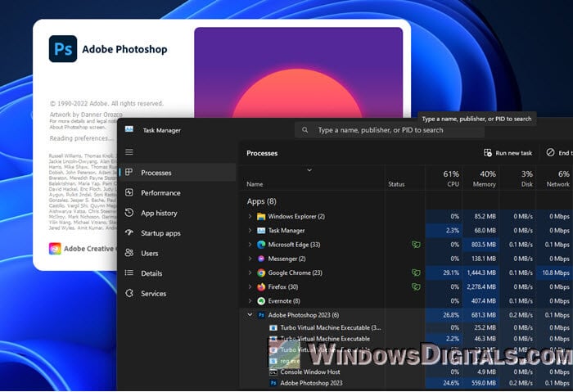Screen dimensions: 573x392
Task: Click the Run new task icon
Action: pos(488,153)
